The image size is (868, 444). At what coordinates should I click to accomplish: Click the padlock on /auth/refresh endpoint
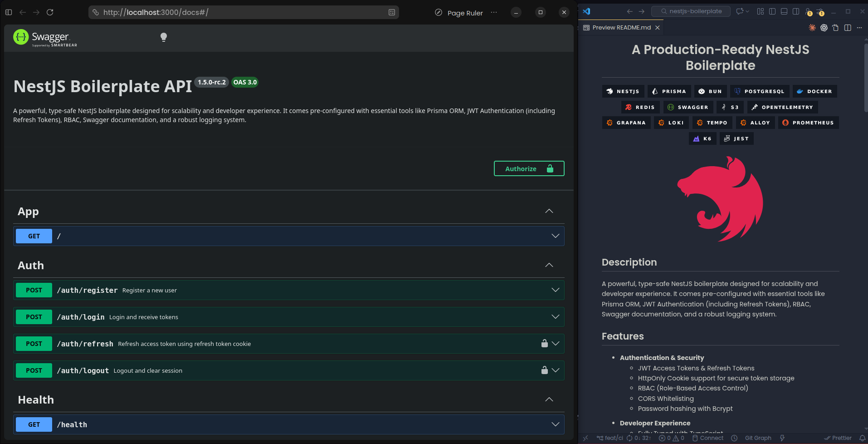544,344
